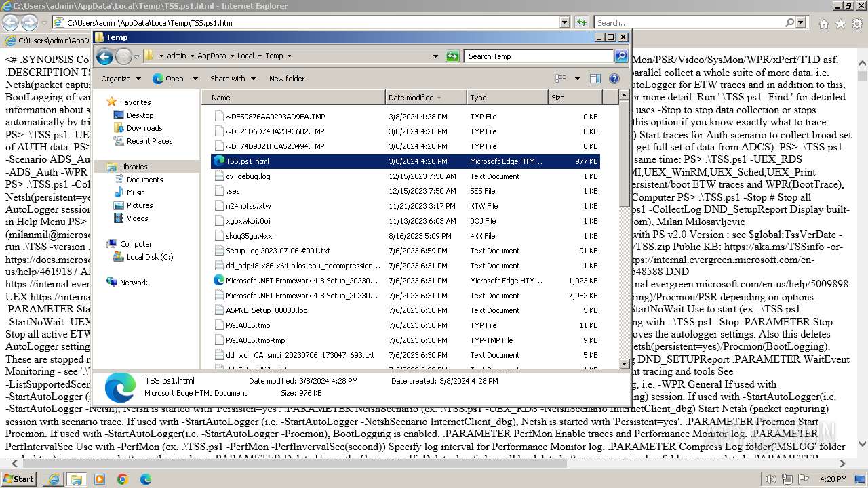Click the file list scroll up arrow
The height and width of the screenshot is (488, 868).
(x=625, y=97)
